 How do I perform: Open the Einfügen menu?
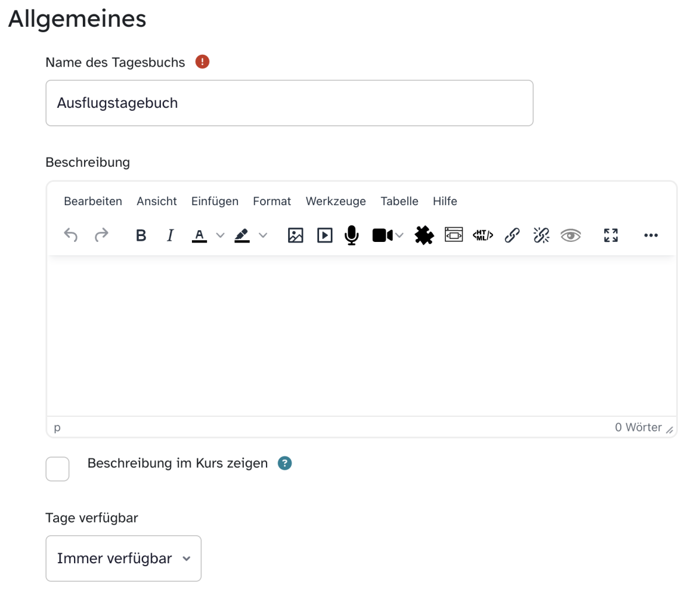215,201
